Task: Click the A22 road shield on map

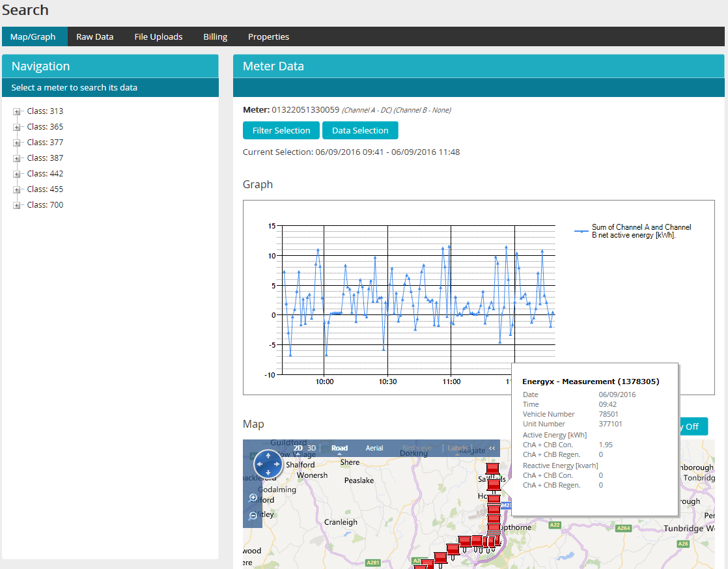Action: coord(555,525)
